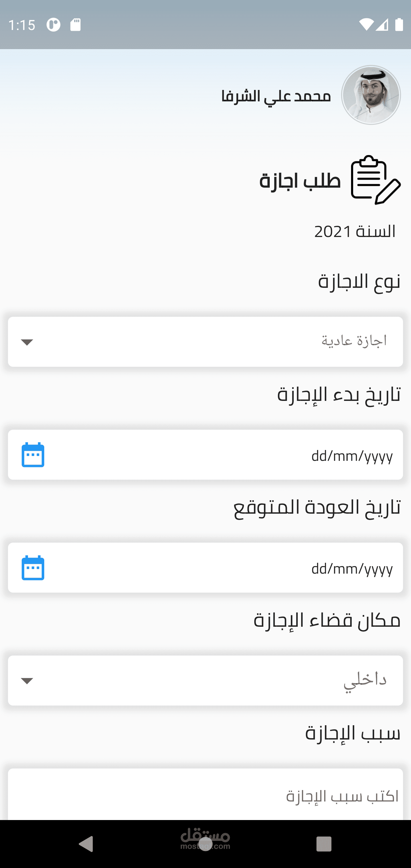Tap the طلب اجازة page heading
The width and height of the screenshot is (411, 868).
click(300, 180)
